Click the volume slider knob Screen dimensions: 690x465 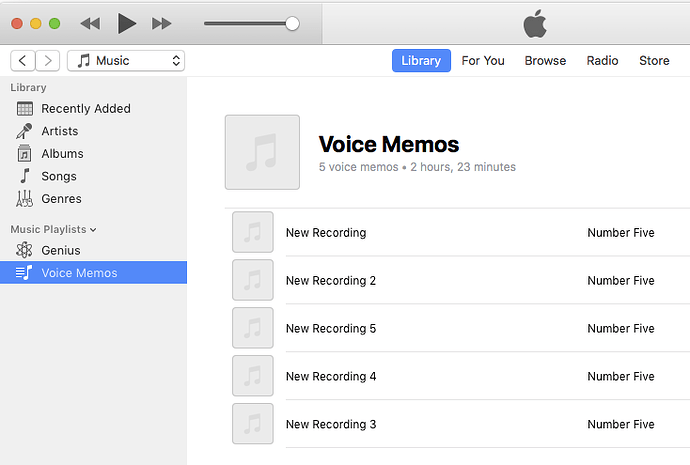point(292,23)
